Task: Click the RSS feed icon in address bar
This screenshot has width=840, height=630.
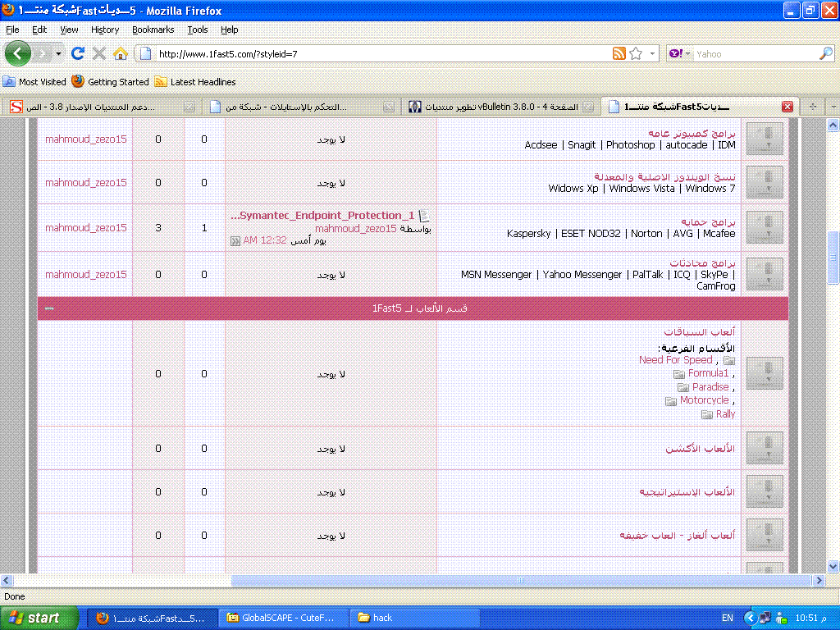Action: 619,53
